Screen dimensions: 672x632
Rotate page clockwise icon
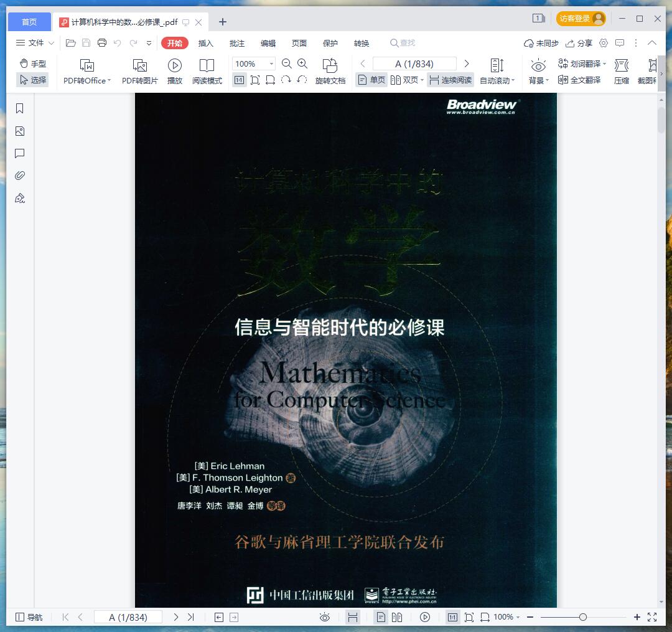[x=286, y=80]
